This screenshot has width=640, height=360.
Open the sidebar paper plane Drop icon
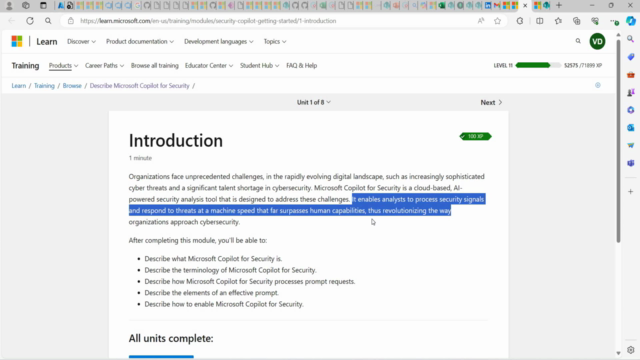[x=631, y=145]
